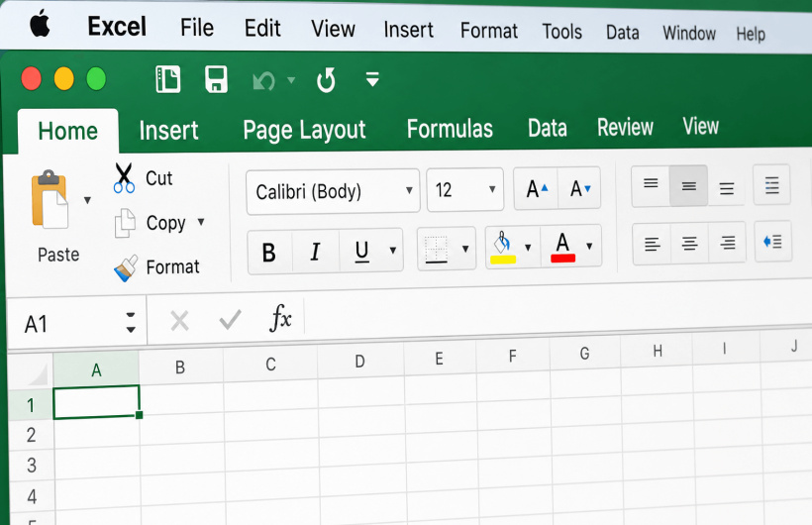812x525 pixels.
Task: Click the cell Borders icon
Action: pos(436,250)
